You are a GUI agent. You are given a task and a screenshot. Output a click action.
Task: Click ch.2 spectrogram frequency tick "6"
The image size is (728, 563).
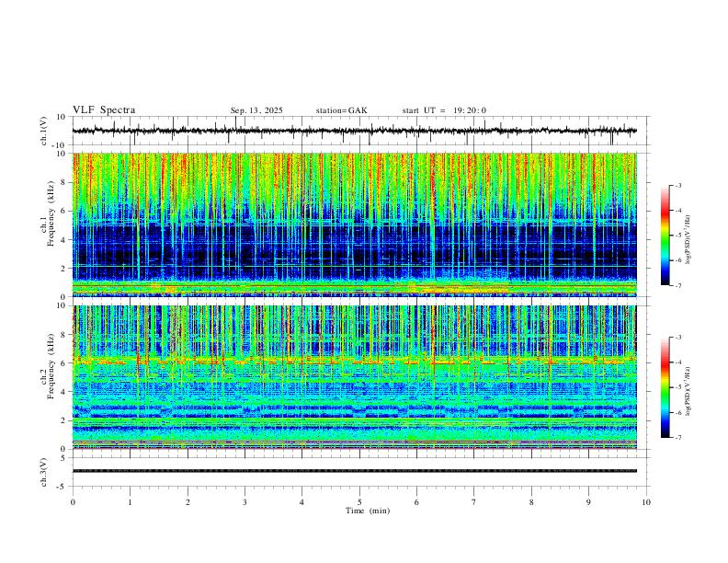[63, 363]
